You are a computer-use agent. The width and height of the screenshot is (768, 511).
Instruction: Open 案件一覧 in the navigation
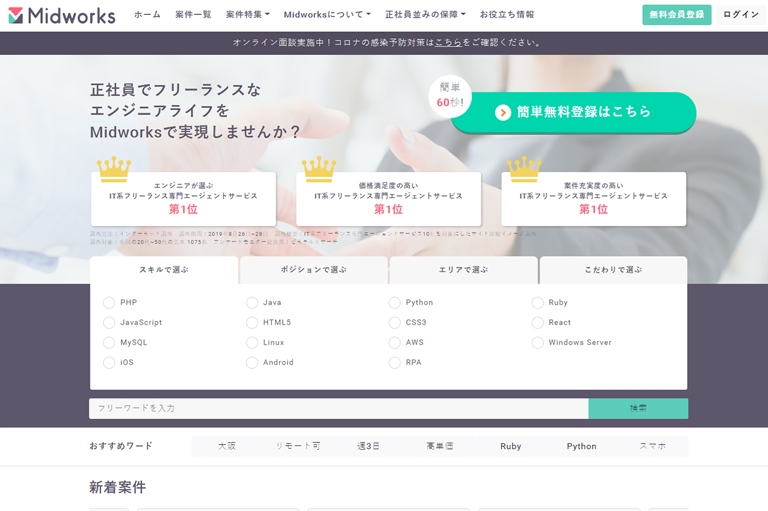pos(193,15)
